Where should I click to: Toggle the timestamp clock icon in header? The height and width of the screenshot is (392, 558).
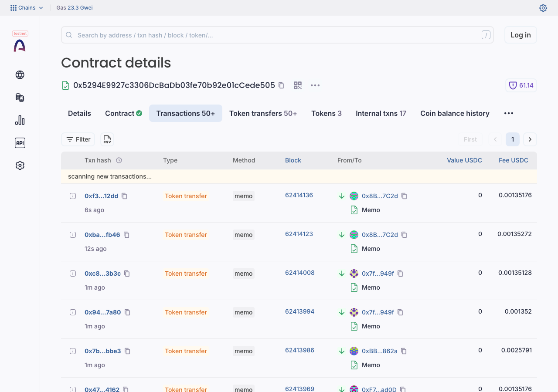coord(119,160)
